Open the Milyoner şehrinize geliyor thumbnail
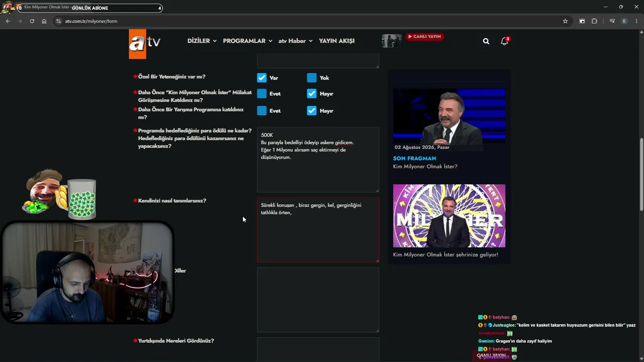Screen dimensions: 644x362 (x=449, y=216)
